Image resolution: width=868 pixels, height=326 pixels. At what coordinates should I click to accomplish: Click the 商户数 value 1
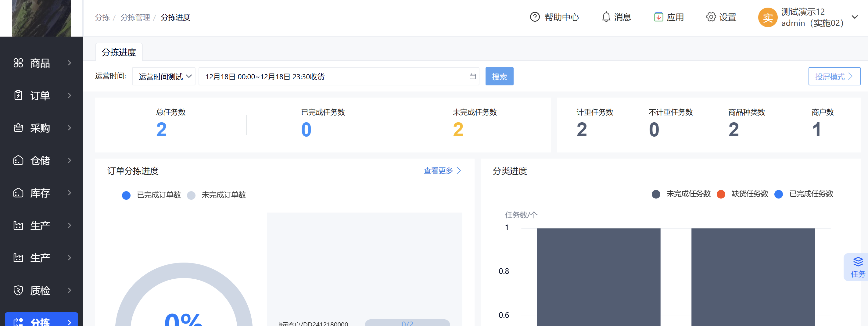816,130
